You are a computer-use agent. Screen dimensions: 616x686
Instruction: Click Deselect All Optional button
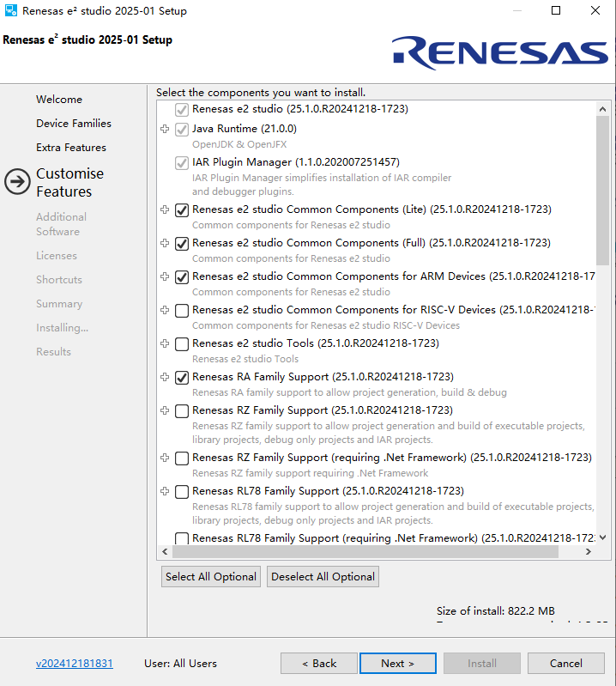pos(323,577)
